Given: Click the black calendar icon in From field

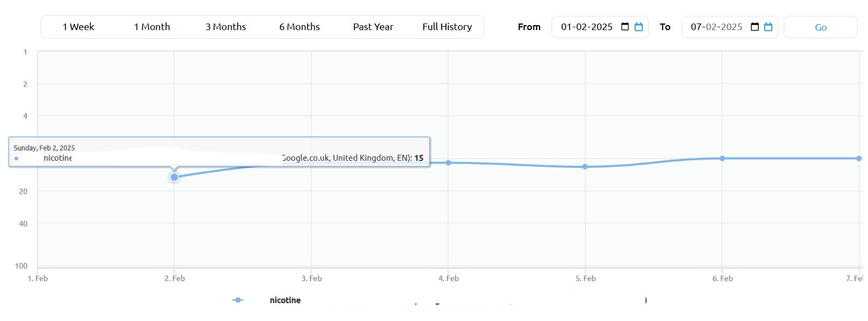Looking at the screenshot, I should click(625, 27).
